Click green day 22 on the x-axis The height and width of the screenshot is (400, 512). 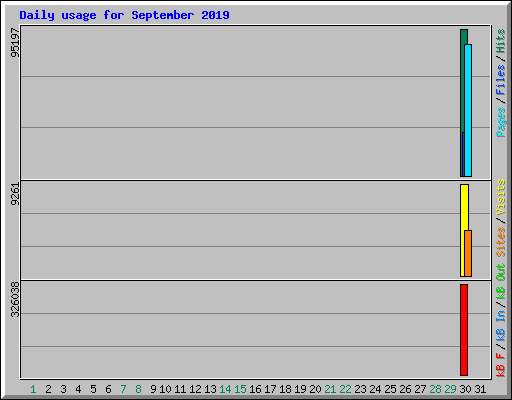click(345, 389)
